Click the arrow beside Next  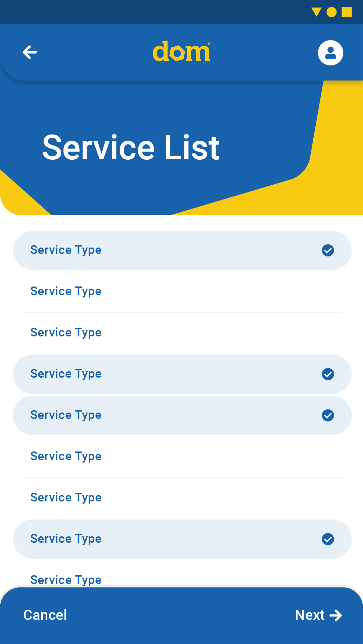point(335,615)
